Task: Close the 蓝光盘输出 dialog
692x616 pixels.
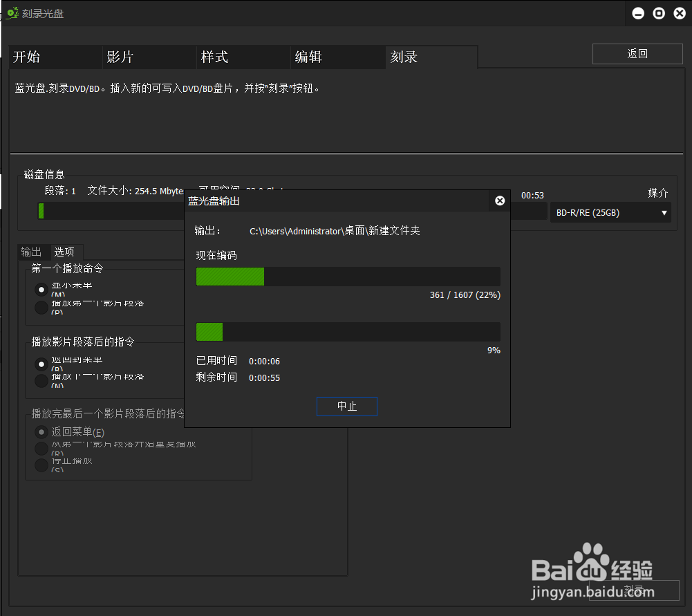Action: 499,200
